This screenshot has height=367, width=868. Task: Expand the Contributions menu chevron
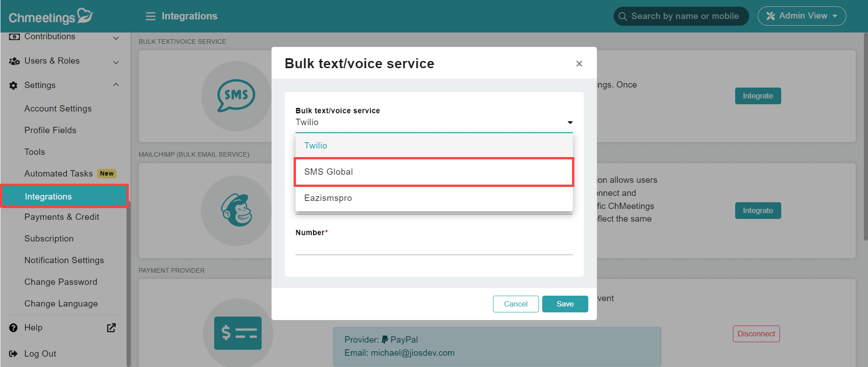tap(116, 38)
